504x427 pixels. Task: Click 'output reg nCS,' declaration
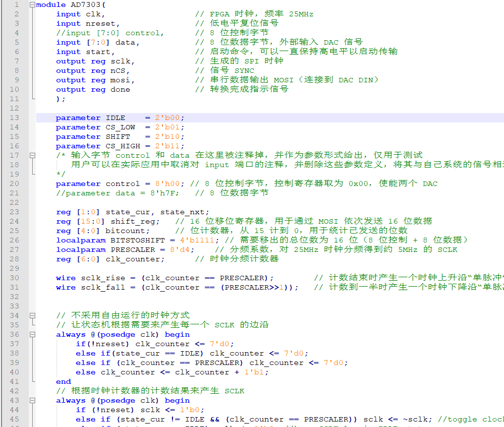(x=93, y=71)
